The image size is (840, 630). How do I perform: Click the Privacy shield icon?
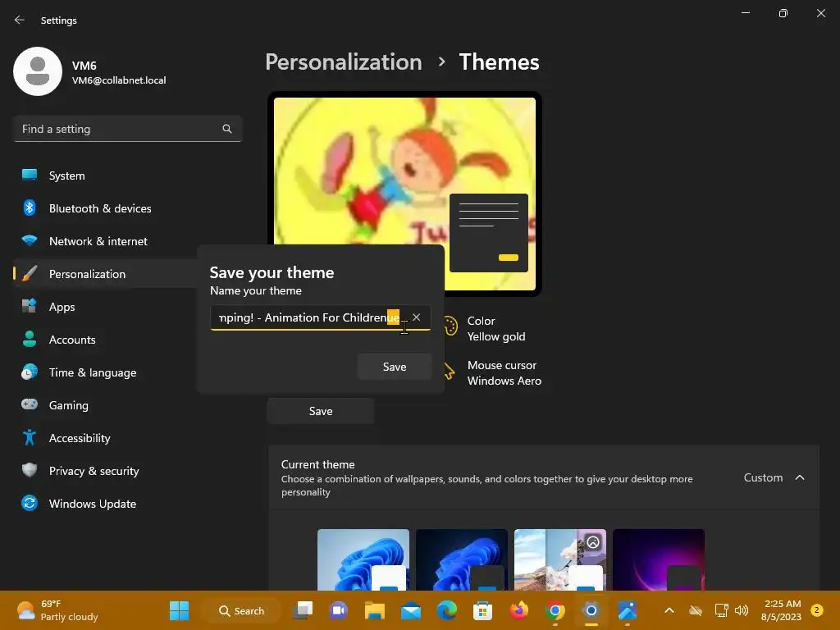30,470
